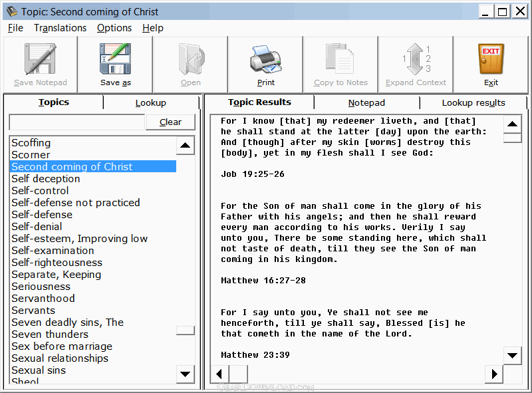The width and height of the screenshot is (532, 393).
Task: Open the File menu
Action: tap(15, 28)
